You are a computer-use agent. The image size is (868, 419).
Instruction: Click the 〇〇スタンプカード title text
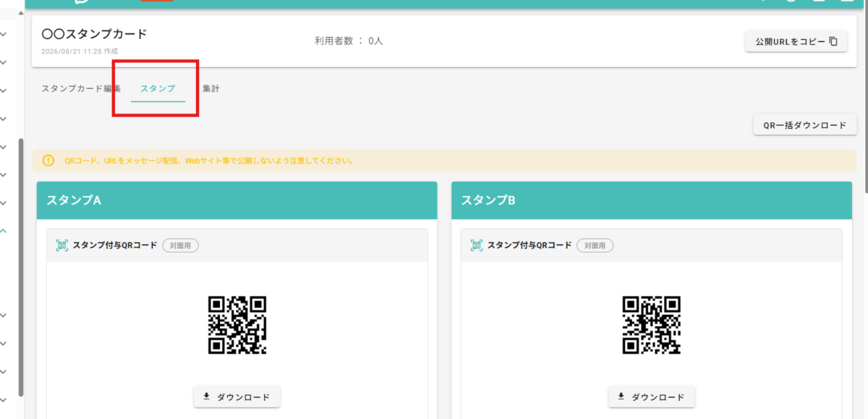click(94, 34)
